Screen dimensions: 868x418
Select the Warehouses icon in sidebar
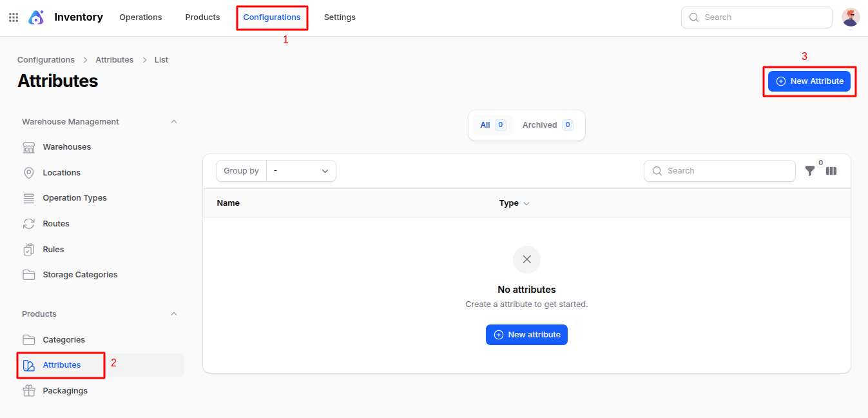29,146
